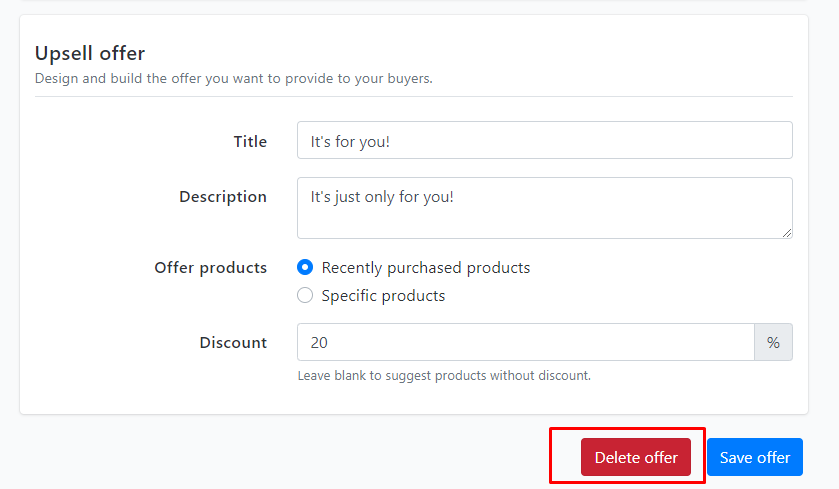Viewport: 839px width, 489px height.
Task: Click the 'Upsell offer' section heading
Action: (x=90, y=54)
